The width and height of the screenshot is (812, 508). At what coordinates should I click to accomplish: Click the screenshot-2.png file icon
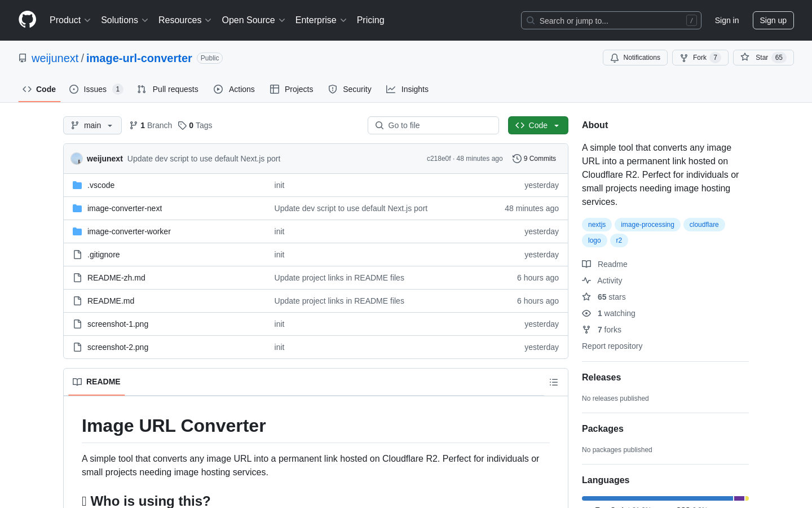point(77,347)
